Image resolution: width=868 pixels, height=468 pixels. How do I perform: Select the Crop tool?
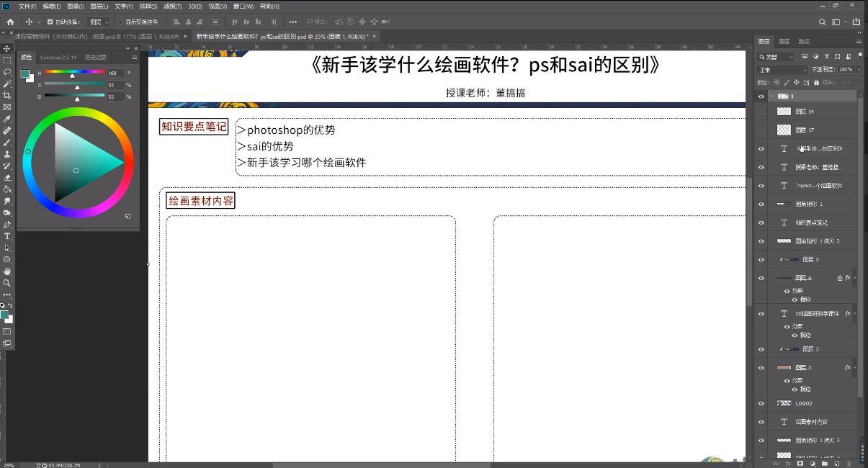point(7,95)
